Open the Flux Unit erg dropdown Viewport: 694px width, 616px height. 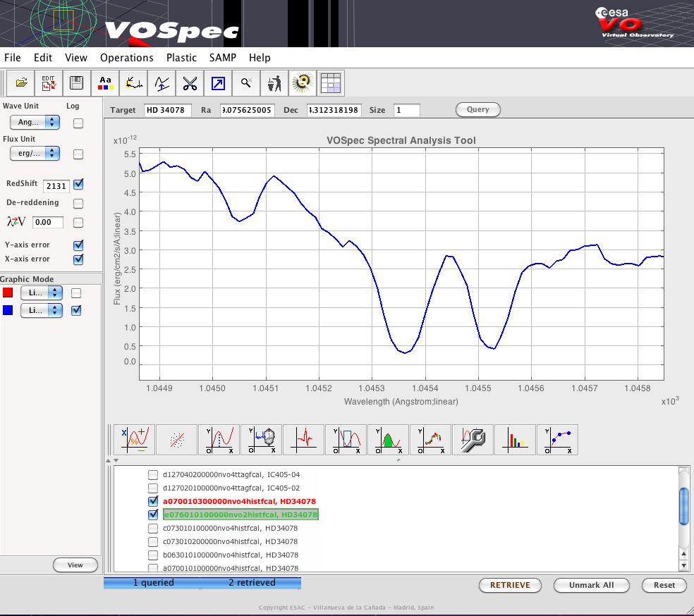pos(35,154)
